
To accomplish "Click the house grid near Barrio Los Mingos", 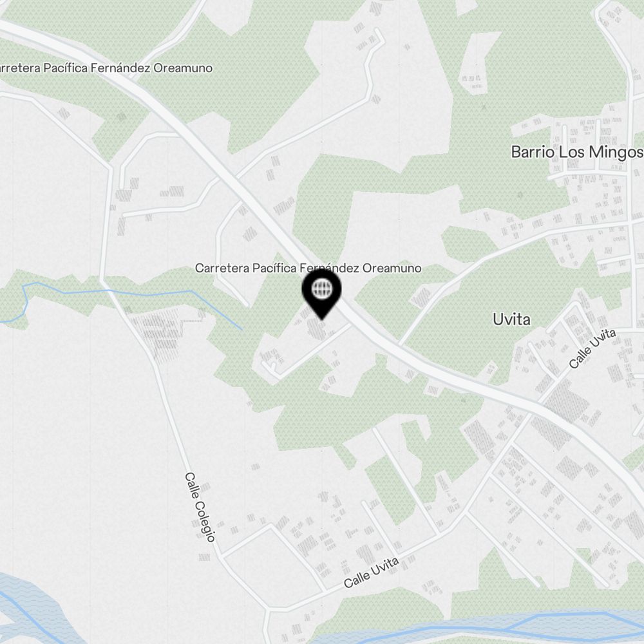I will pos(587,144).
